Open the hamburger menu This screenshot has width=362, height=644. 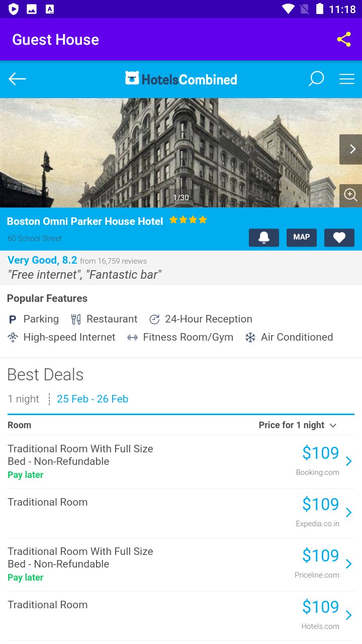pyautogui.click(x=347, y=79)
